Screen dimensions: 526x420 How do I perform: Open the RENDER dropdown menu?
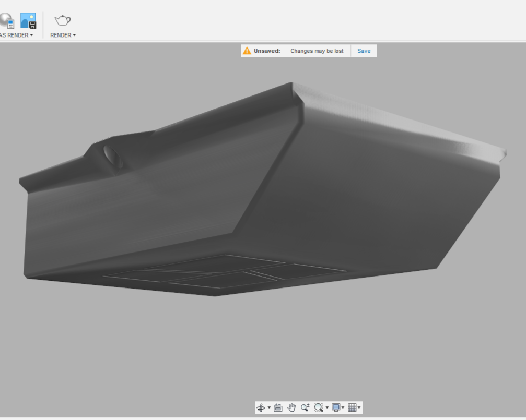(x=63, y=35)
